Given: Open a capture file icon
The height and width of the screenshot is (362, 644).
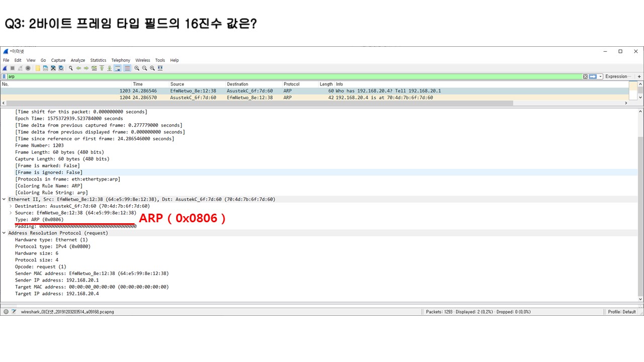Looking at the screenshot, I should pyautogui.click(x=38, y=68).
